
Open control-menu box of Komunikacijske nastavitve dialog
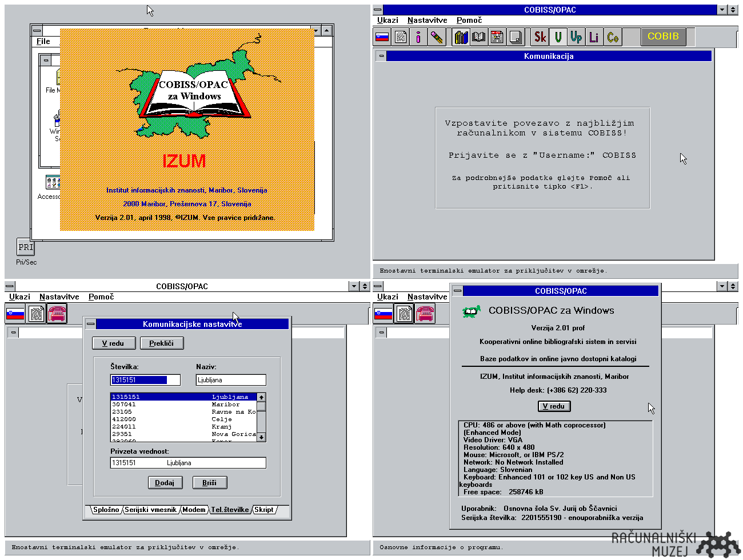[x=90, y=324]
